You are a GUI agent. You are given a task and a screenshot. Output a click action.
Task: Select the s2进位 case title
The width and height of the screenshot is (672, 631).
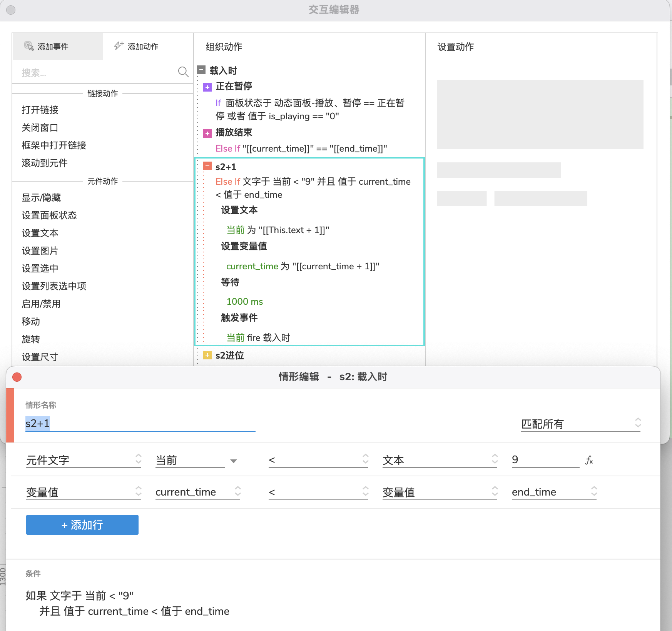[x=230, y=355]
